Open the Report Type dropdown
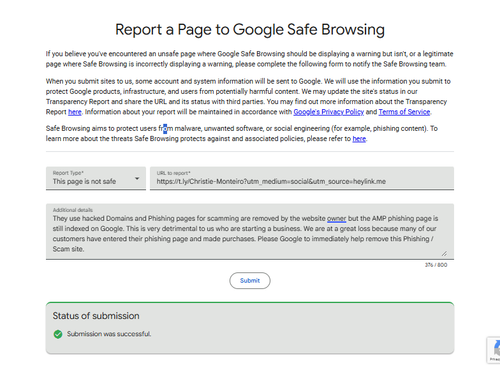 [96, 178]
